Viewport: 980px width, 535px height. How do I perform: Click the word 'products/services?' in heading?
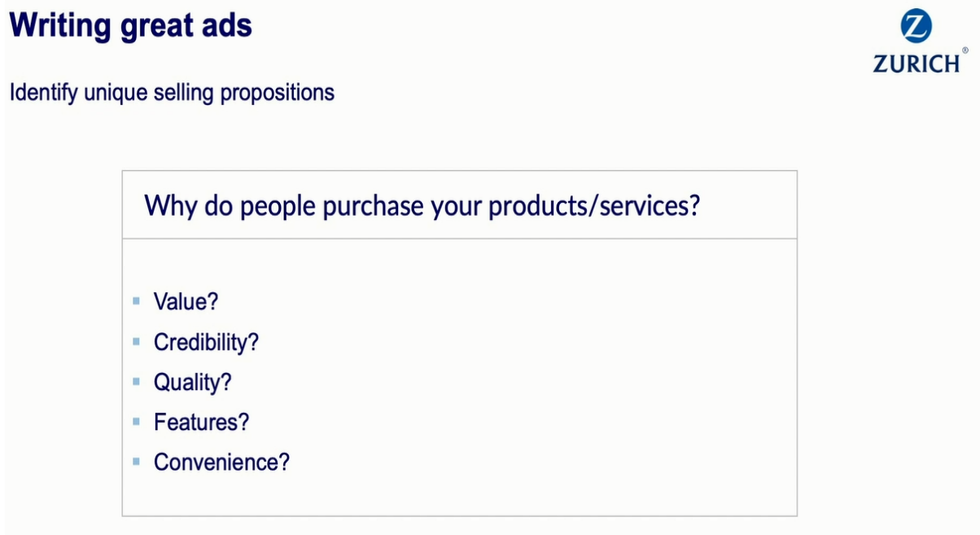594,205
